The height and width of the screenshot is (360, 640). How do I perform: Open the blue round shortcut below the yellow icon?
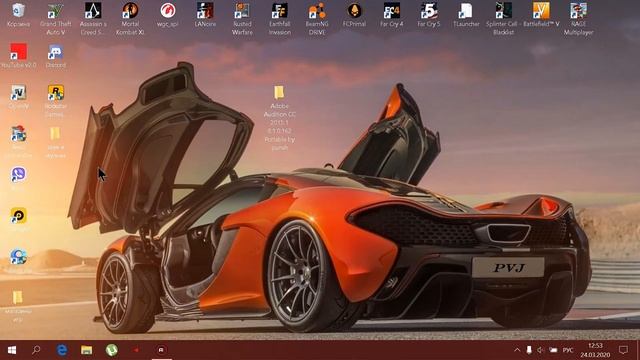18,256
